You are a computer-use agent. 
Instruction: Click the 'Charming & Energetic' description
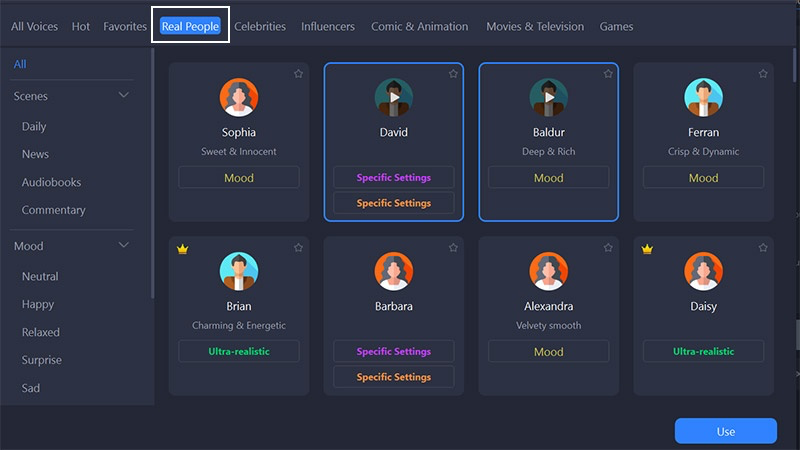[x=239, y=326]
